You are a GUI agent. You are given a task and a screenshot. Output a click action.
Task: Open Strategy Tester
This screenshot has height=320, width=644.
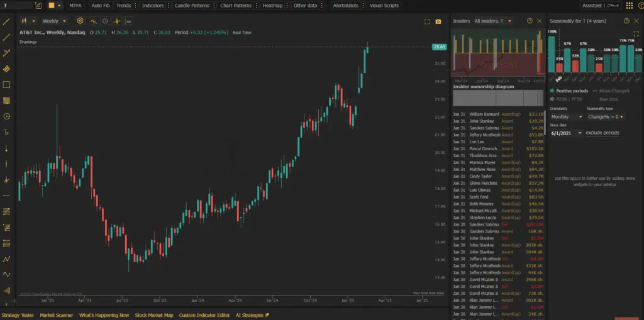click(18, 315)
